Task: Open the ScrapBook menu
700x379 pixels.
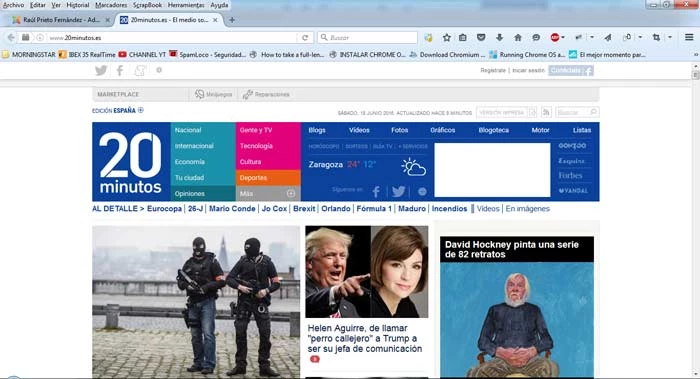Action: click(x=147, y=5)
